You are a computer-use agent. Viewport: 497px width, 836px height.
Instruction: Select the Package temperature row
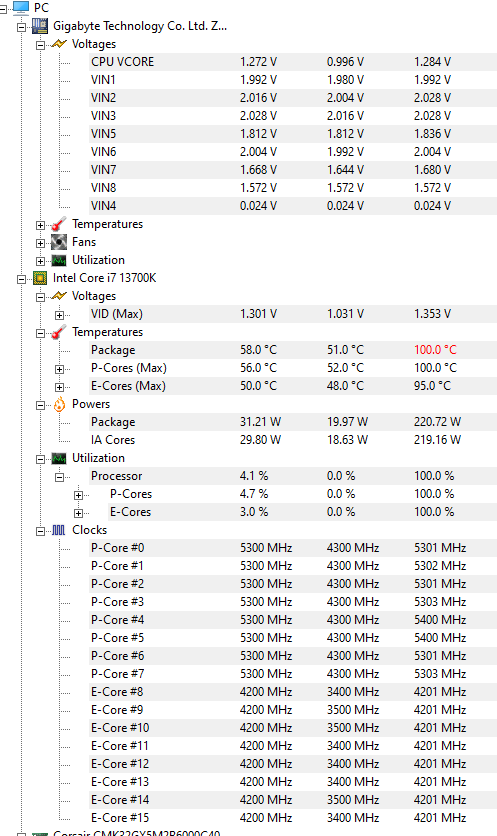(293, 350)
